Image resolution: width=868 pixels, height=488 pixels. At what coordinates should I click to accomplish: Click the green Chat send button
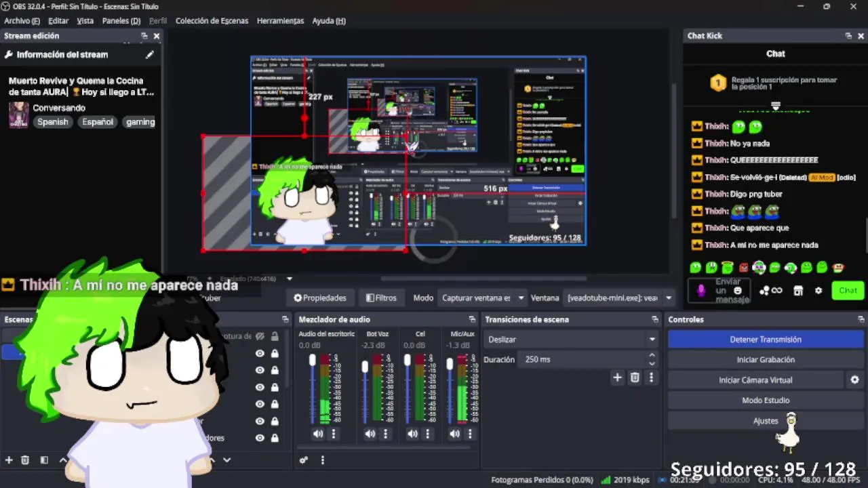848,290
